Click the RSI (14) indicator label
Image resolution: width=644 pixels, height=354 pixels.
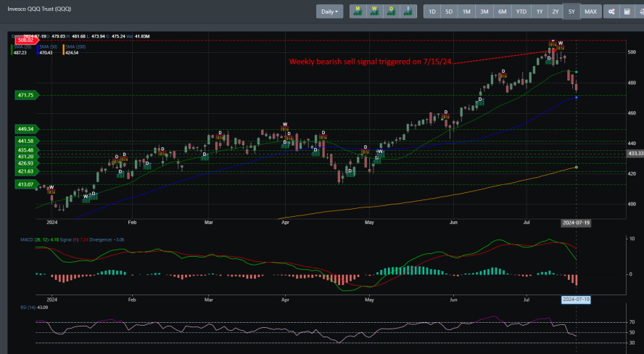[28, 307]
